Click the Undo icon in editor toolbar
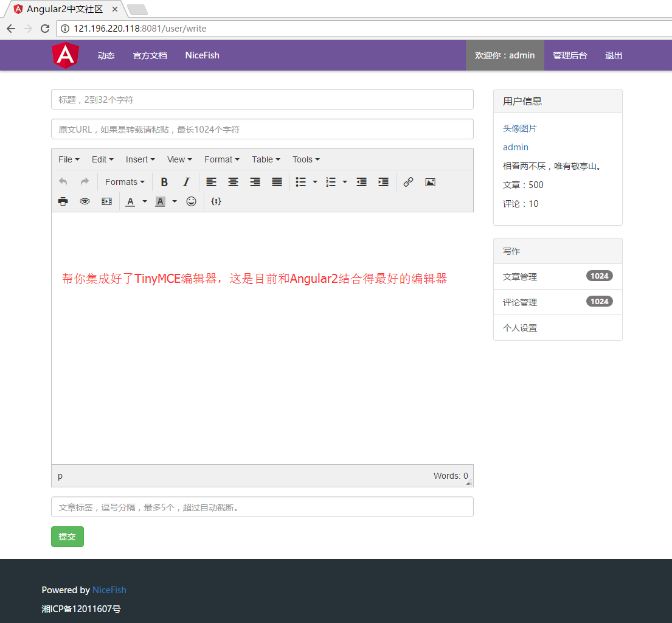Viewport: 672px width, 623px height. [63, 182]
